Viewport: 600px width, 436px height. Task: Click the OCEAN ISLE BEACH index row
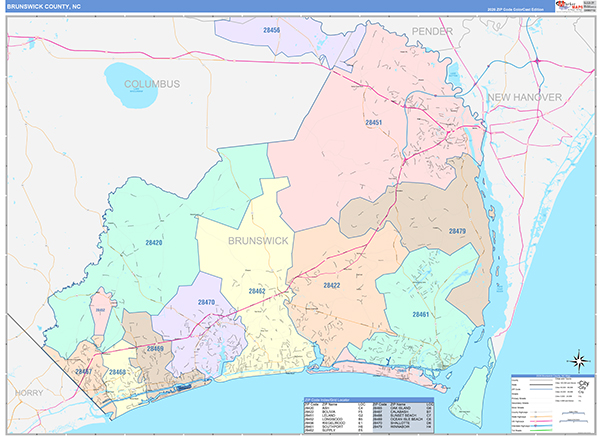(x=403, y=419)
